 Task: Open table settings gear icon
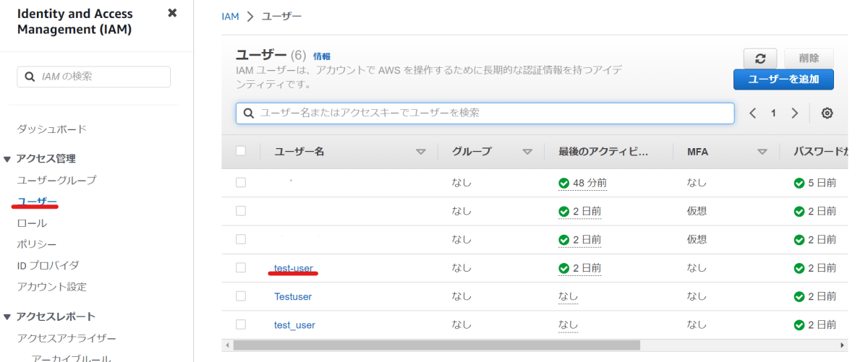[x=827, y=113]
